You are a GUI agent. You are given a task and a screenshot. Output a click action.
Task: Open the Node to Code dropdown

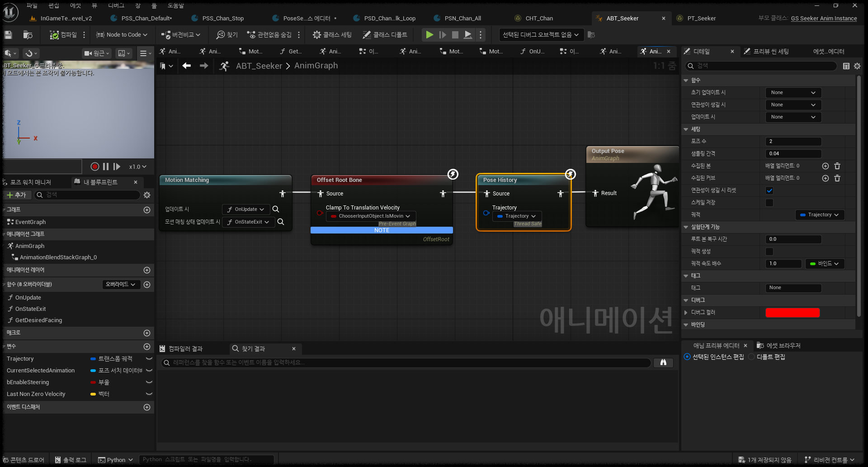click(x=122, y=35)
